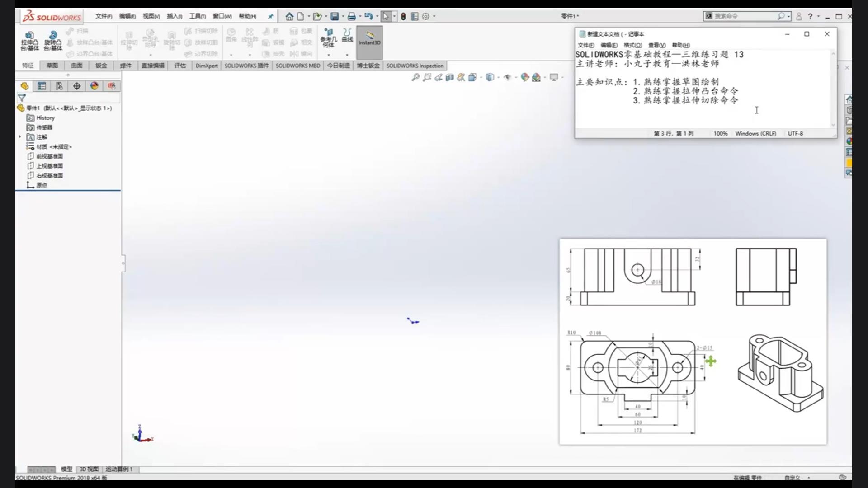The width and height of the screenshot is (868, 488).
Task: Open the 编辑(E) menu in SolidWorks
Action: coord(127,16)
